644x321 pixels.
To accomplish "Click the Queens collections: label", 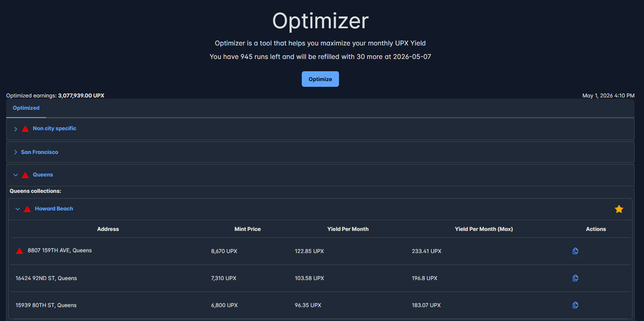I will tap(36, 191).
